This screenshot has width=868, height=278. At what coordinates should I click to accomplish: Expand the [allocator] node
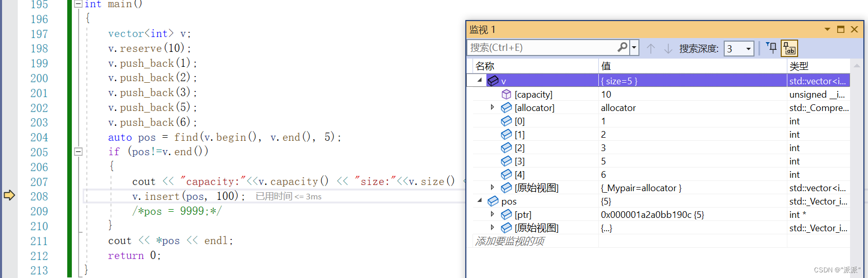(x=492, y=107)
